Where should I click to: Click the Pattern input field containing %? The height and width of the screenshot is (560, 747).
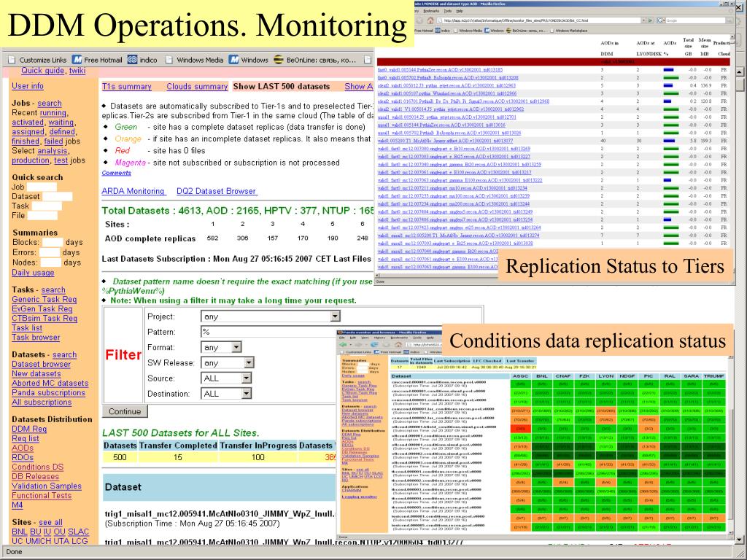[268, 332]
